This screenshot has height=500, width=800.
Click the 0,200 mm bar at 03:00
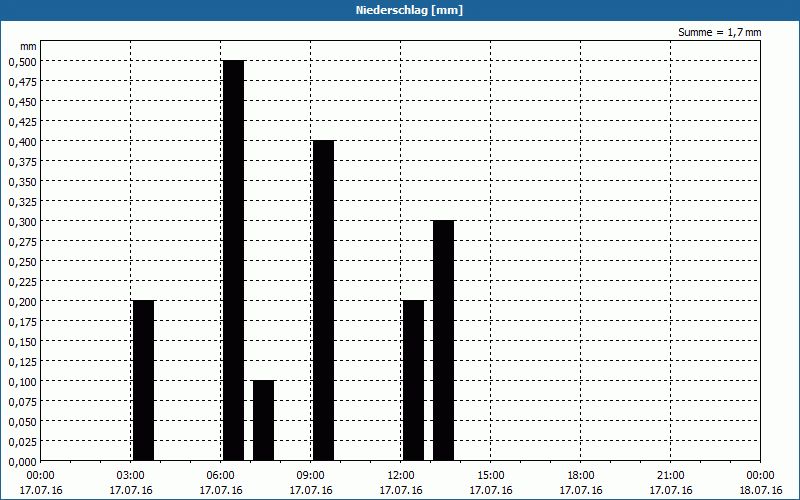click(143, 381)
